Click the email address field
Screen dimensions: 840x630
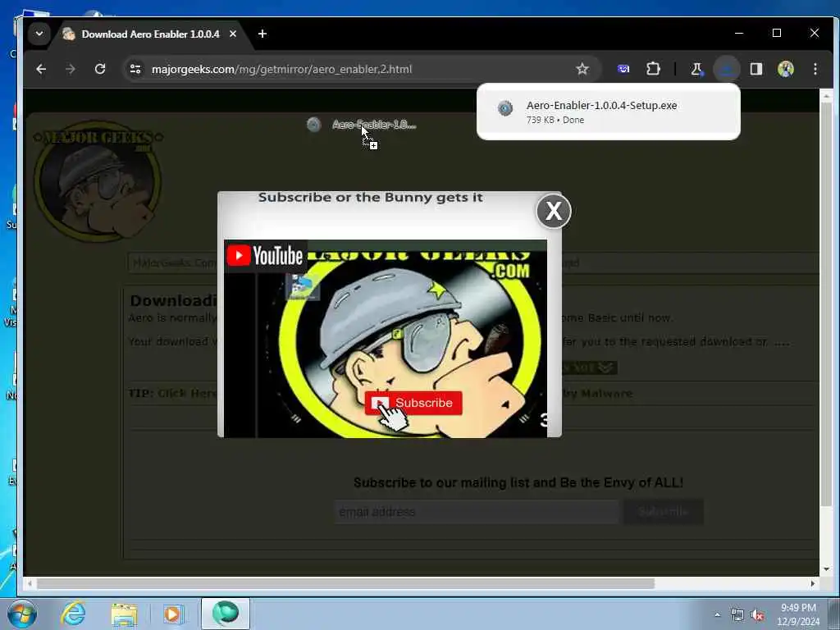pyautogui.click(x=477, y=512)
